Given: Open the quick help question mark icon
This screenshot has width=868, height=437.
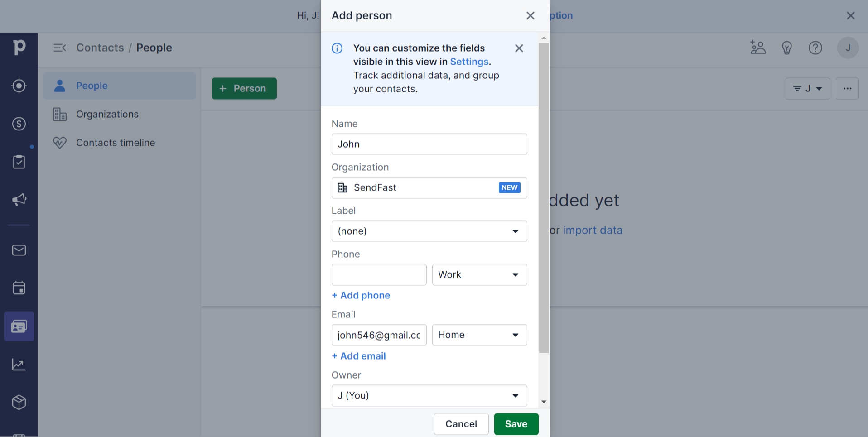Looking at the screenshot, I should [x=815, y=48].
